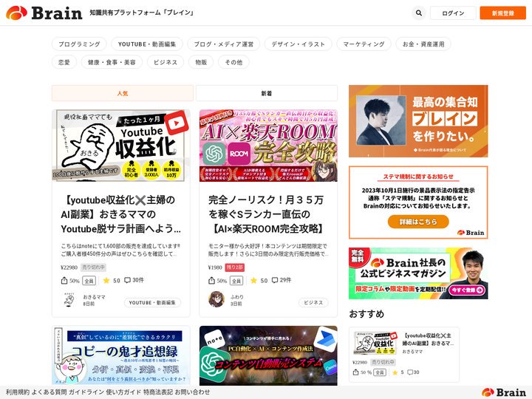Image resolution: width=532 pixels, height=399 pixels.
Task: Click the Brain logo in the footer
Action: 503,392
